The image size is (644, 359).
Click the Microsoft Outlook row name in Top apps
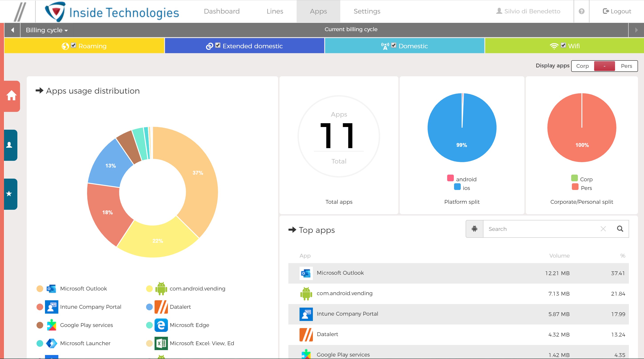tap(340, 273)
